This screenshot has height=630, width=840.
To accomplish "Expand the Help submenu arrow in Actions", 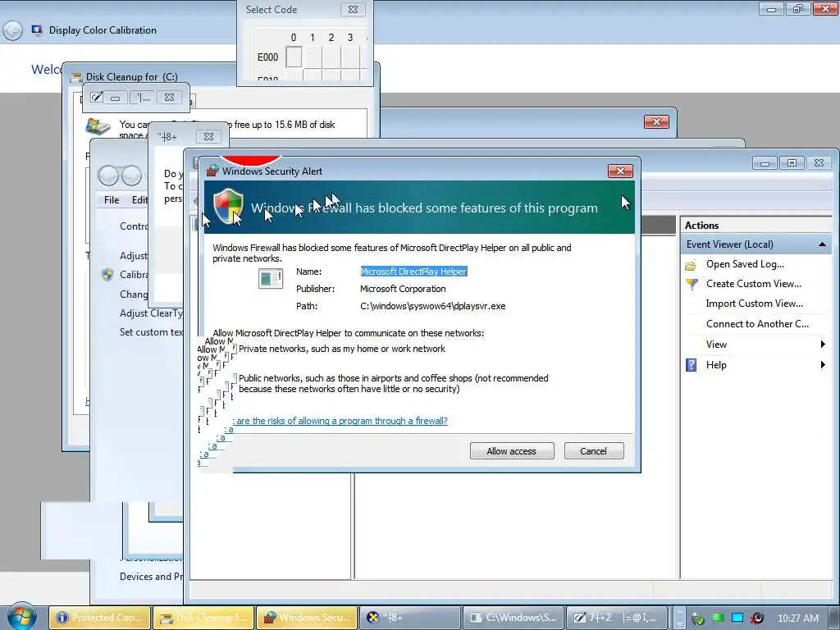I will (823, 365).
